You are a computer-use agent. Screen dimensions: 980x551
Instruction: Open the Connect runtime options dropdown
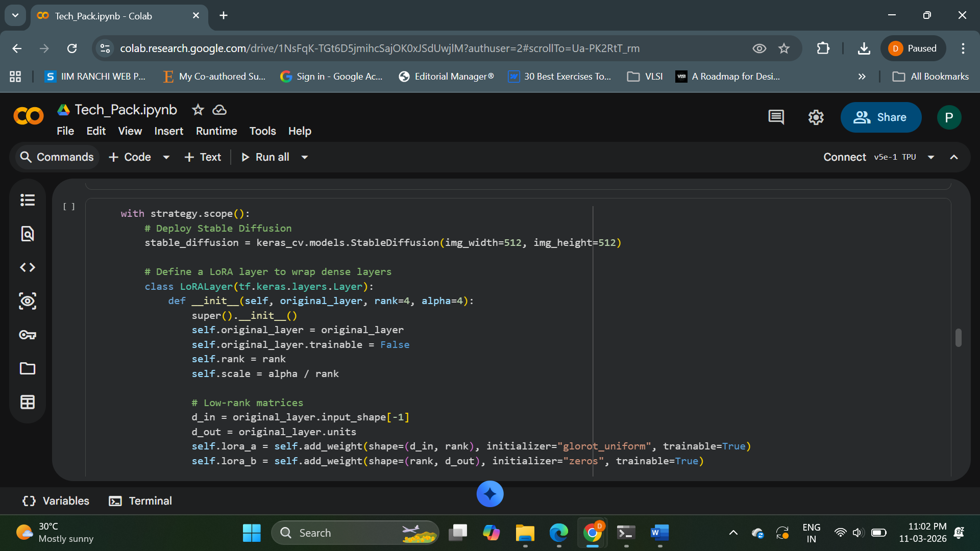click(931, 157)
